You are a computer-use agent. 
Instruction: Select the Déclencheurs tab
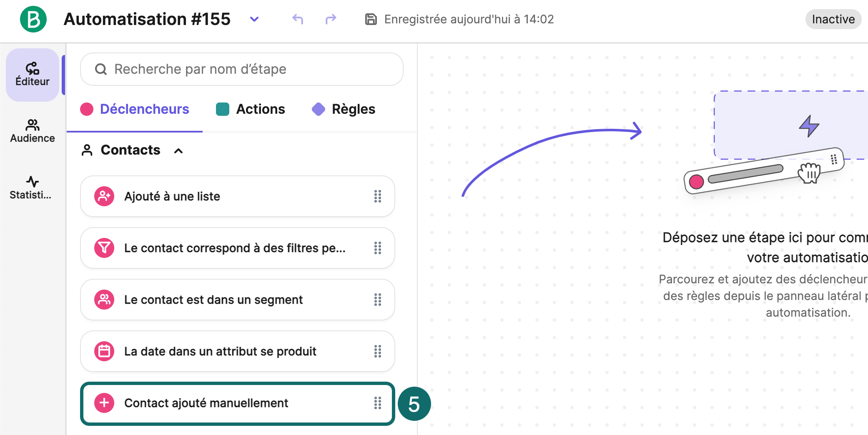point(135,109)
